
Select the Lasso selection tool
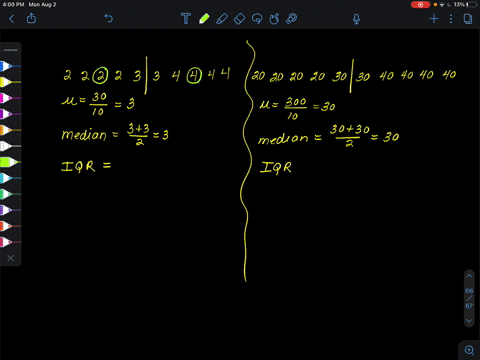257,19
